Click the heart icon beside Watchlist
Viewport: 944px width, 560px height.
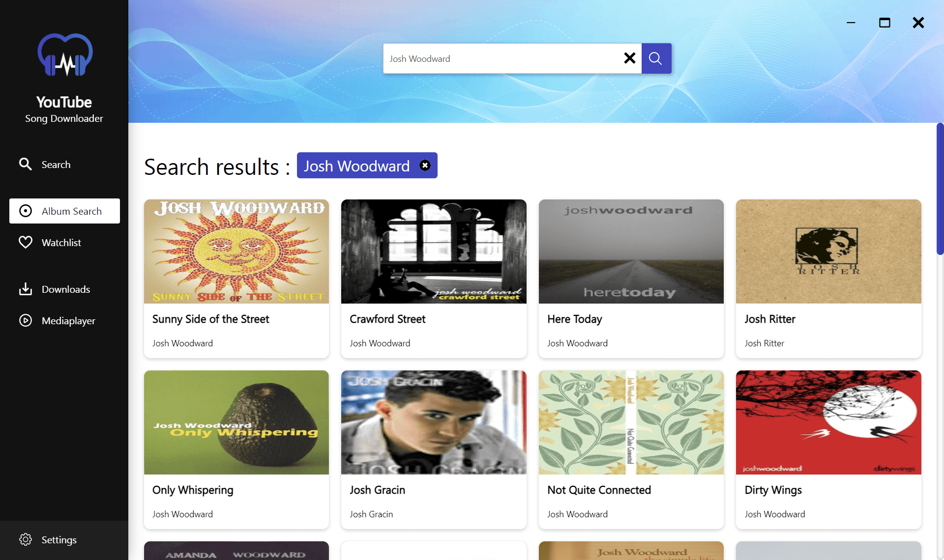pos(25,242)
